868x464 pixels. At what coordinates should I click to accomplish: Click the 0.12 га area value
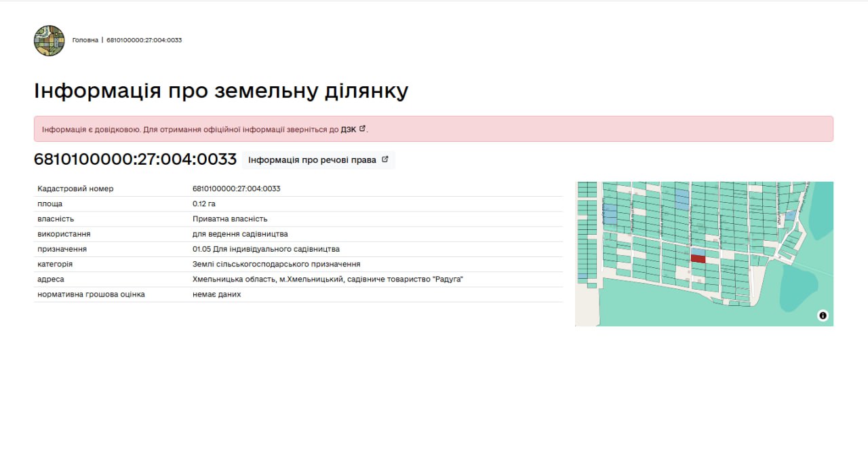click(203, 204)
